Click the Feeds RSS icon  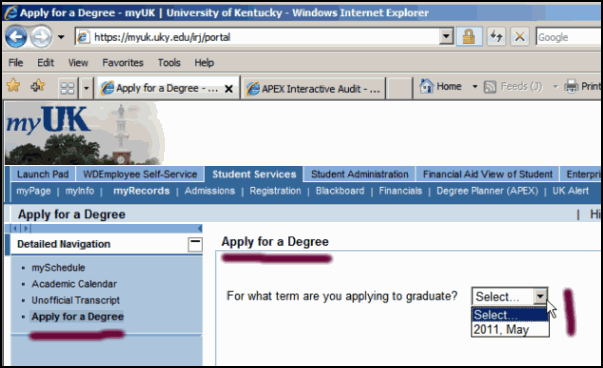(490, 87)
